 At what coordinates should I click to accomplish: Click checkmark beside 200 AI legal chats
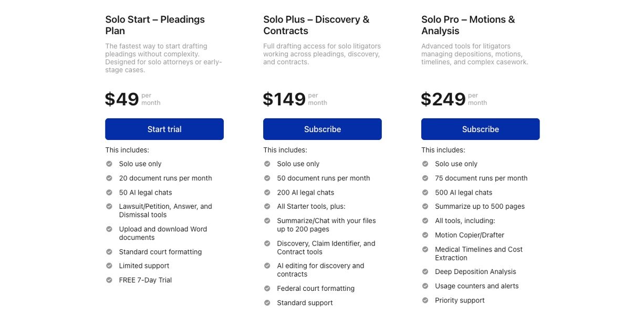click(267, 193)
